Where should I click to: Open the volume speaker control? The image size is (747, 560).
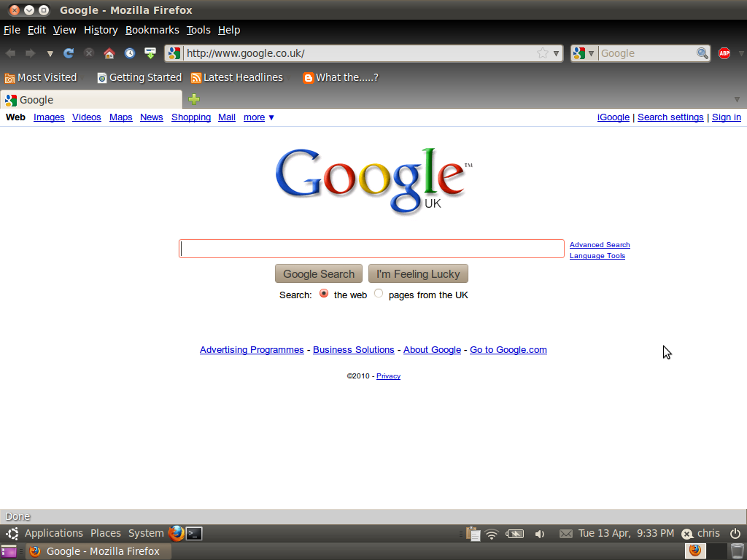[539, 534]
